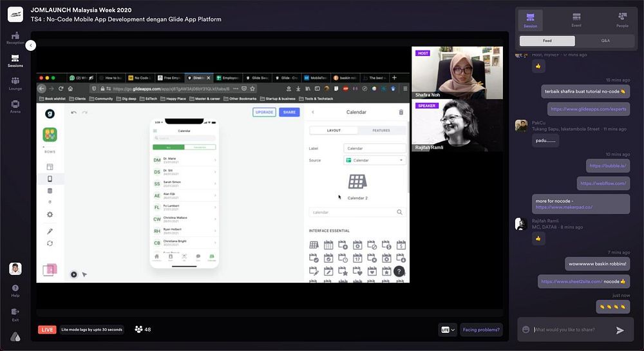The image size is (644, 351).
Task: Go to browser home page
Action: click(x=70, y=88)
